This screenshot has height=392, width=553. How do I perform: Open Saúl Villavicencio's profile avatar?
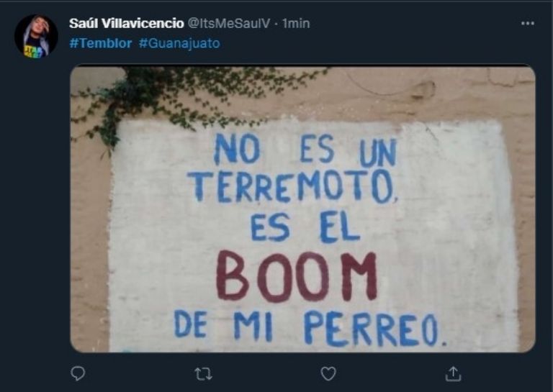(x=36, y=36)
